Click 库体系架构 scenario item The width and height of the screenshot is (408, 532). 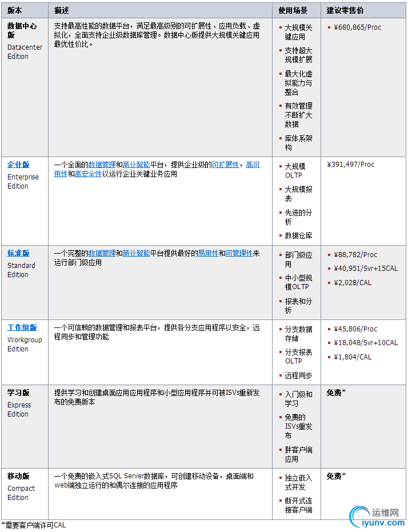click(298, 143)
